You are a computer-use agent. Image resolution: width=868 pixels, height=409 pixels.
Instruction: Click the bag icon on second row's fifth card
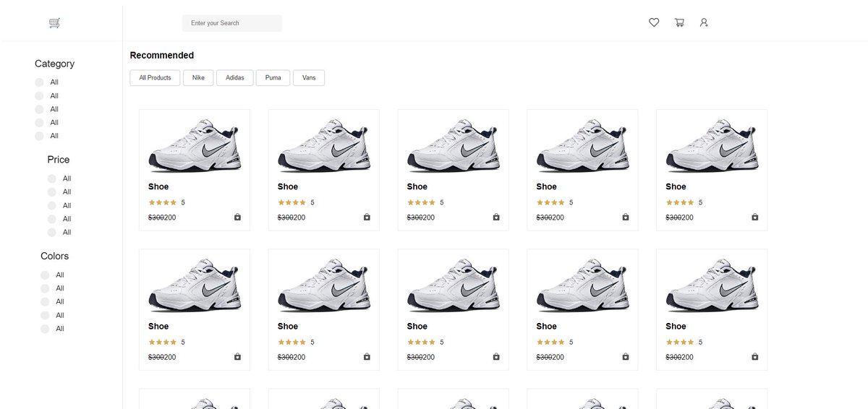(755, 356)
